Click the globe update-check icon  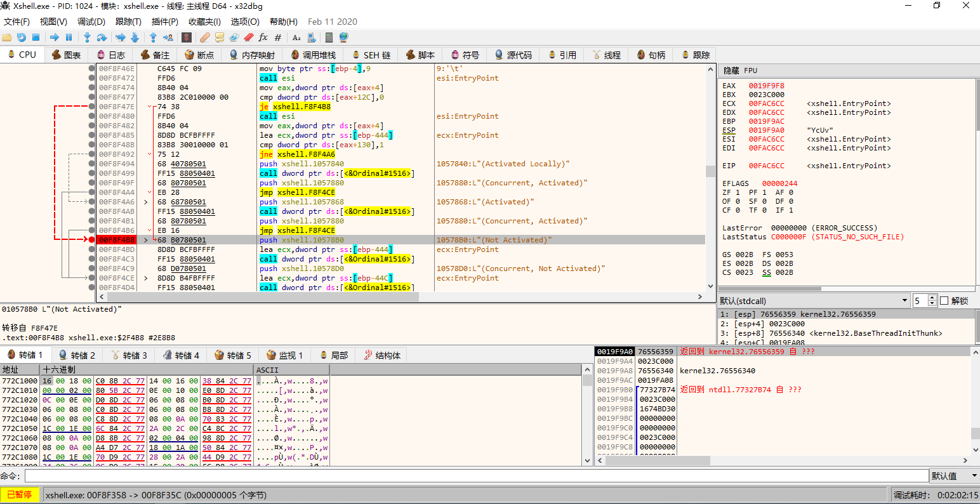[343, 37]
